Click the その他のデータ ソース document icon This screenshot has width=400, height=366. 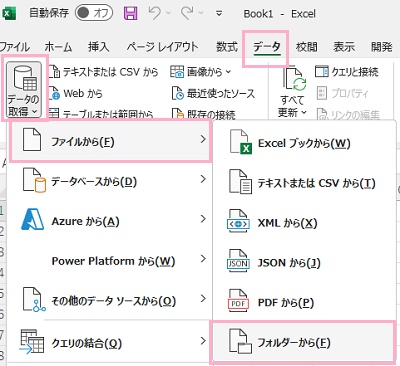point(34,300)
